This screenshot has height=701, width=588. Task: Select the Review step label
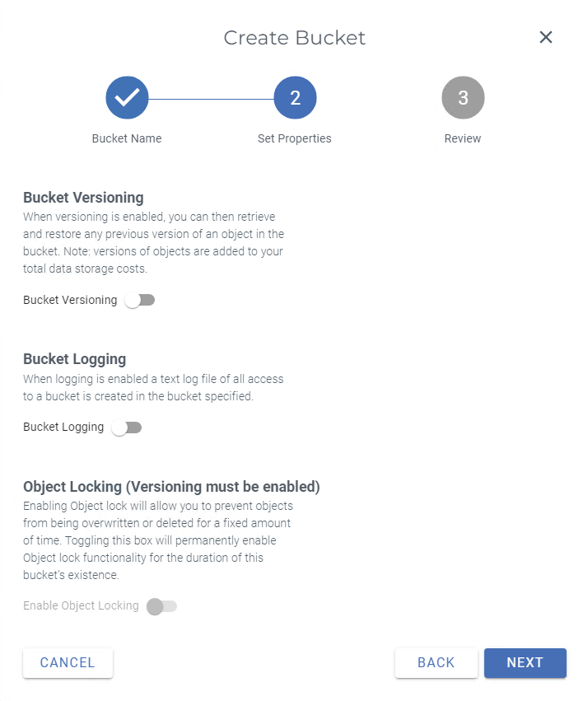[463, 138]
